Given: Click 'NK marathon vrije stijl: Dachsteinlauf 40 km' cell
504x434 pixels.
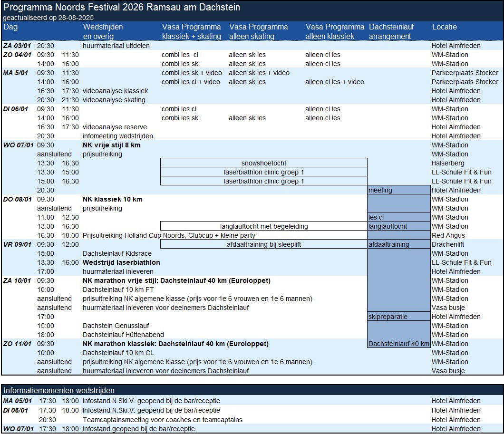Looking at the screenshot, I should click(x=176, y=280).
